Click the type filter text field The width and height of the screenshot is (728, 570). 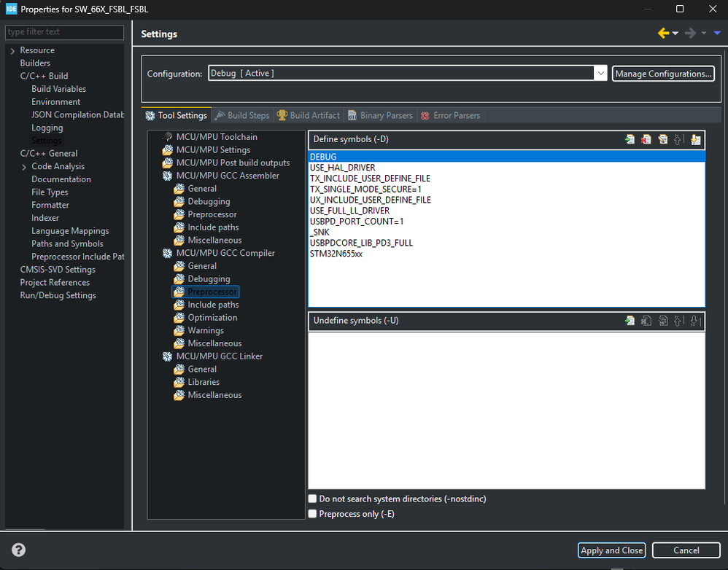point(64,32)
